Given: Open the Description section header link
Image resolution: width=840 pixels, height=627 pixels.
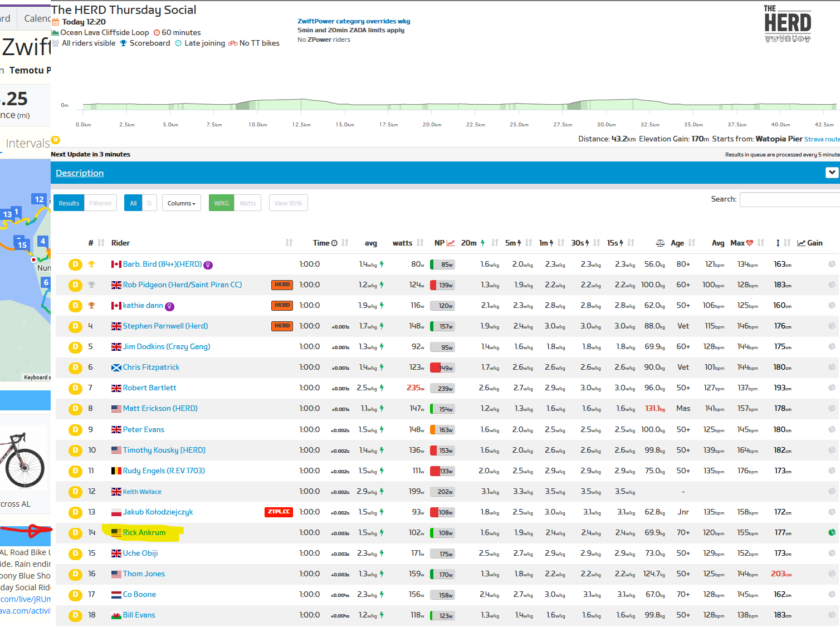Looking at the screenshot, I should [80, 173].
